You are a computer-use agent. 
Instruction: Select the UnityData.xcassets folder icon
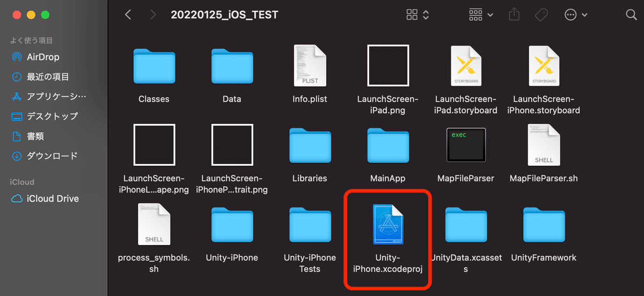[x=466, y=225]
